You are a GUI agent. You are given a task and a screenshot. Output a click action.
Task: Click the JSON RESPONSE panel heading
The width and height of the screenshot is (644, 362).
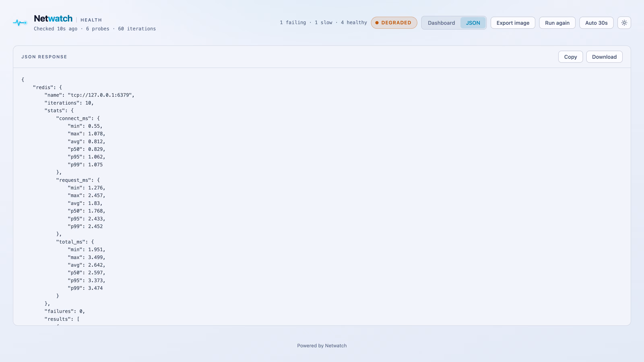click(44, 57)
